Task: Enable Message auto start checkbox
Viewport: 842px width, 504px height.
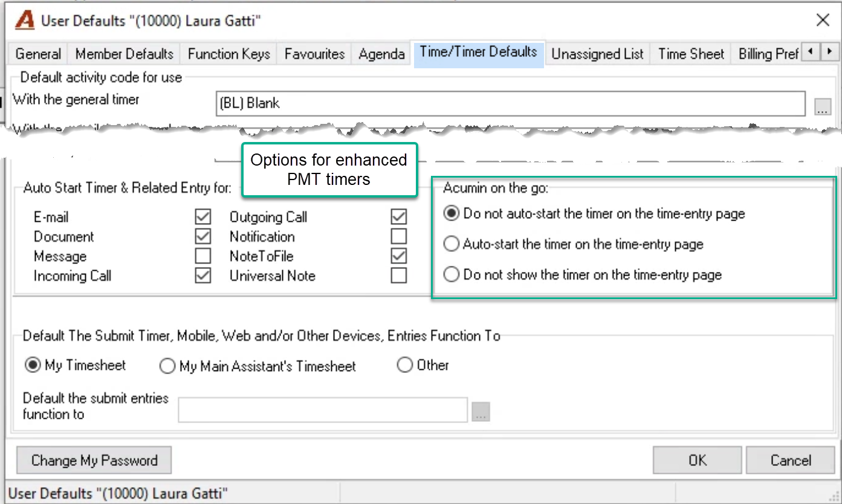Action: pos(203,256)
